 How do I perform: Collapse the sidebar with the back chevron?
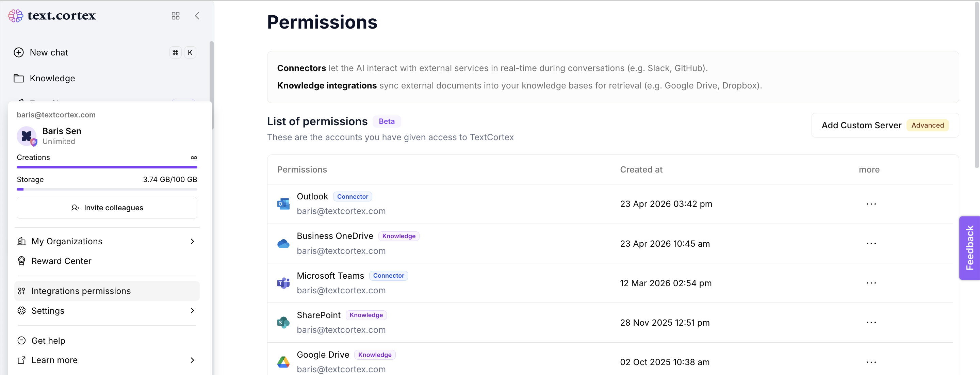coord(197,16)
